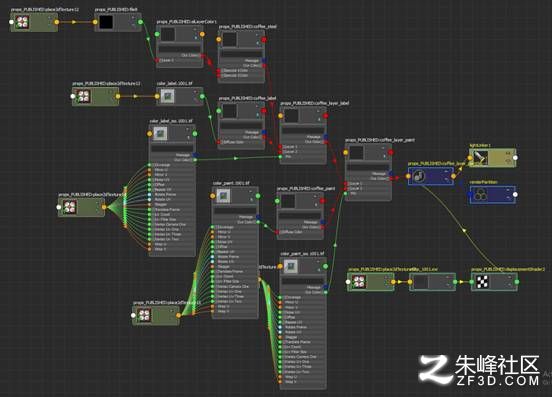Click the aiLayerColor1 node title label
The height and width of the screenshot is (397, 552).
(187, 22)
